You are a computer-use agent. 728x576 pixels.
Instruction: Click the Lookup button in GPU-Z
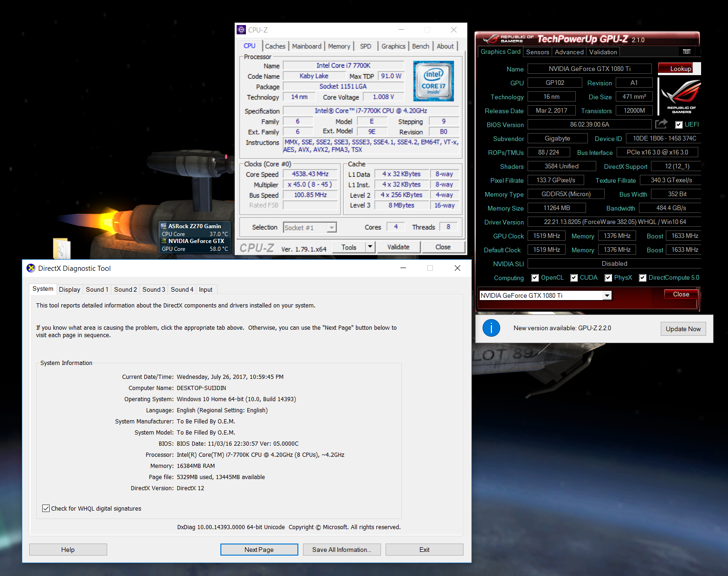pyautogui.click(x=680, y=69)
